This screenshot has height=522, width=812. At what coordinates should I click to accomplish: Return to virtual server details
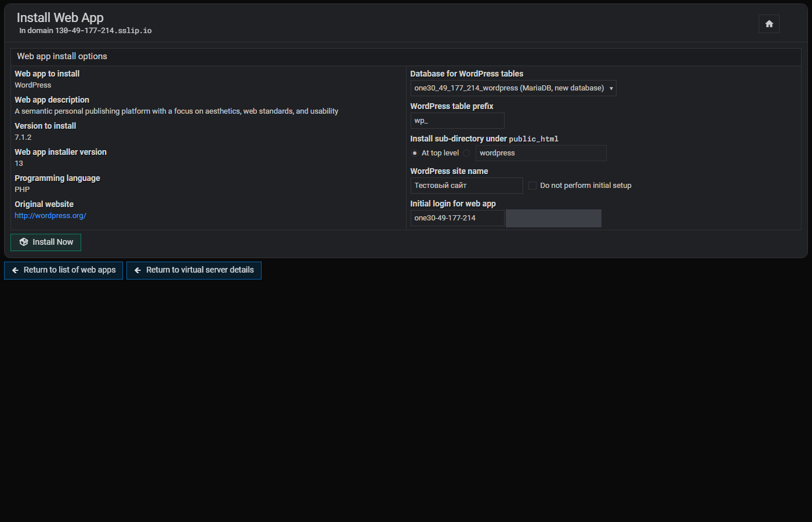point(194,270)
